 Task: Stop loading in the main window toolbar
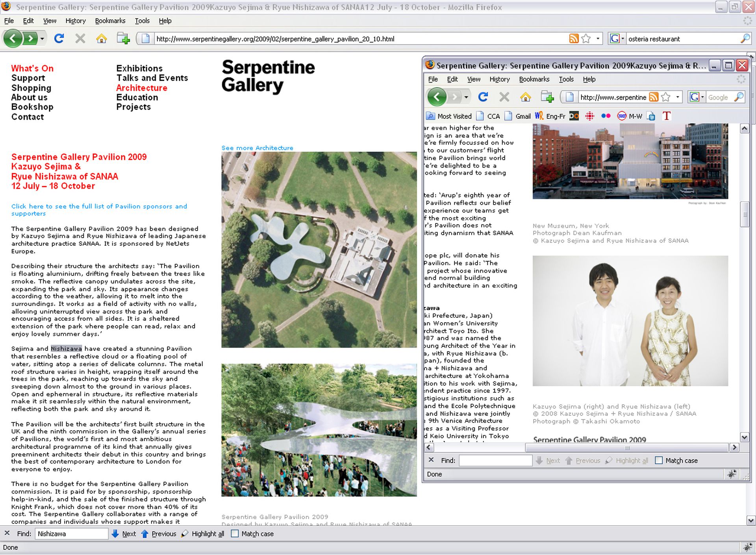80,39
